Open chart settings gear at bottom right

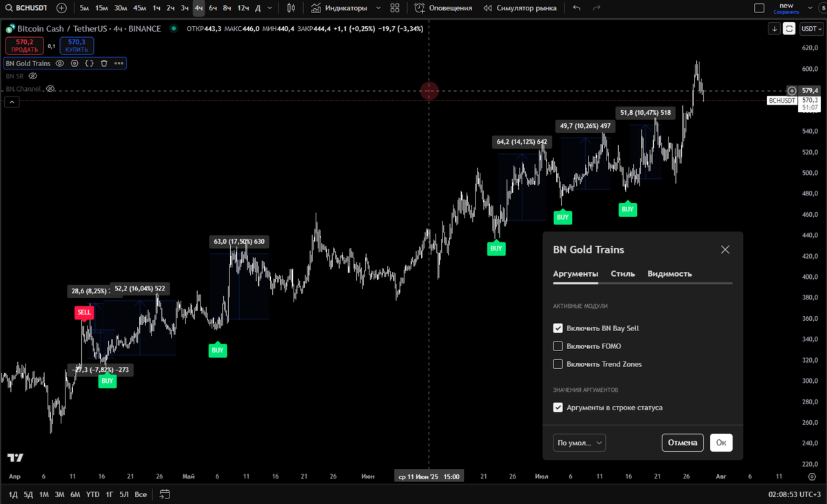(812, 476)
